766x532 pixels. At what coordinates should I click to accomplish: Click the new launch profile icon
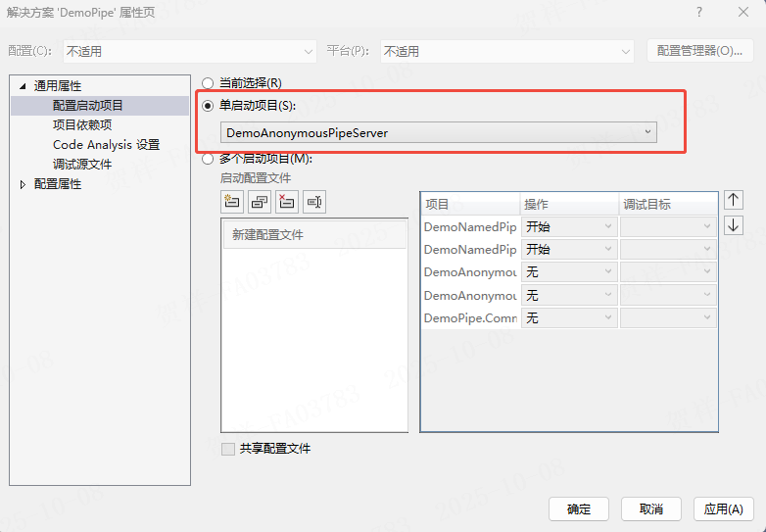pos(232,202)
